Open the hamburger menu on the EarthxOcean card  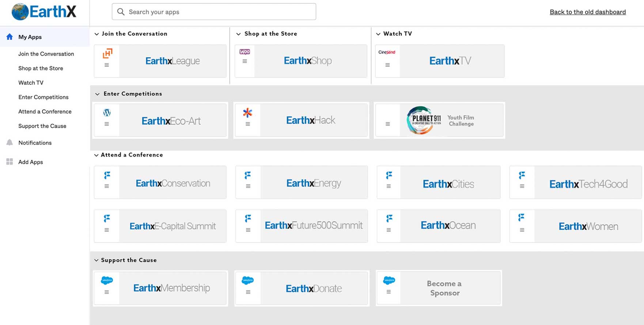coord(389,230)
